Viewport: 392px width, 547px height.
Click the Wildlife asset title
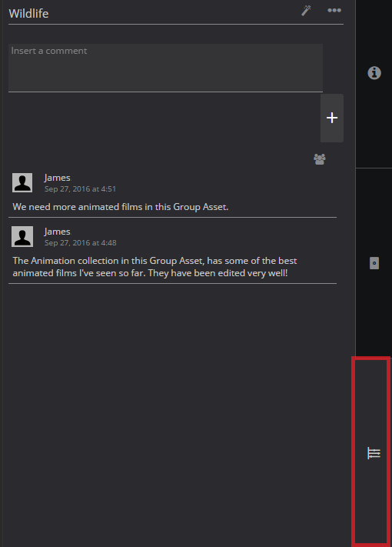pyautogui.click(x=28, y=14)
